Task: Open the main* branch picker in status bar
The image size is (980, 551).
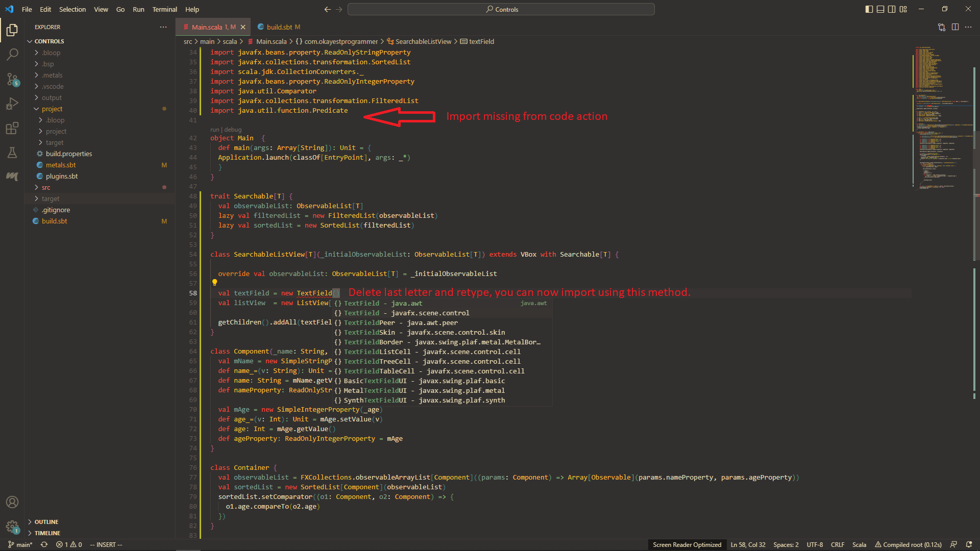Action: coord(20,544)
